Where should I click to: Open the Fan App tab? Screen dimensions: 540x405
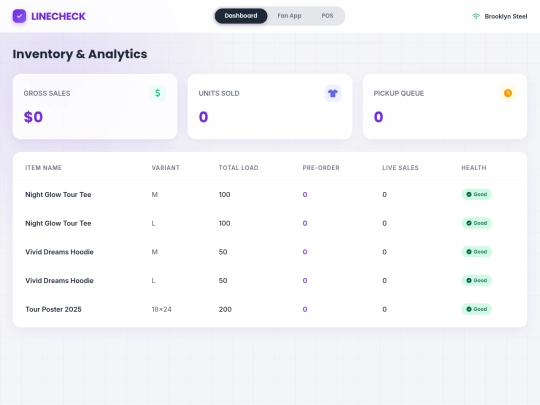pos(289,16)
